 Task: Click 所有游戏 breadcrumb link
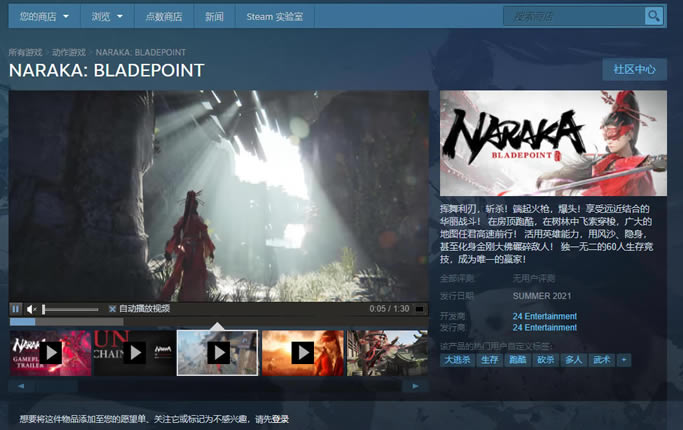[25, 52]
